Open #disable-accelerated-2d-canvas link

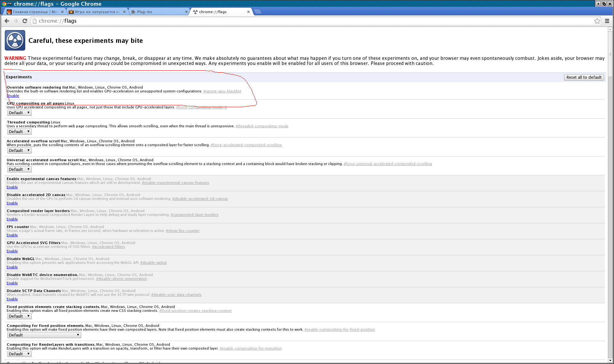pos(200,199)
